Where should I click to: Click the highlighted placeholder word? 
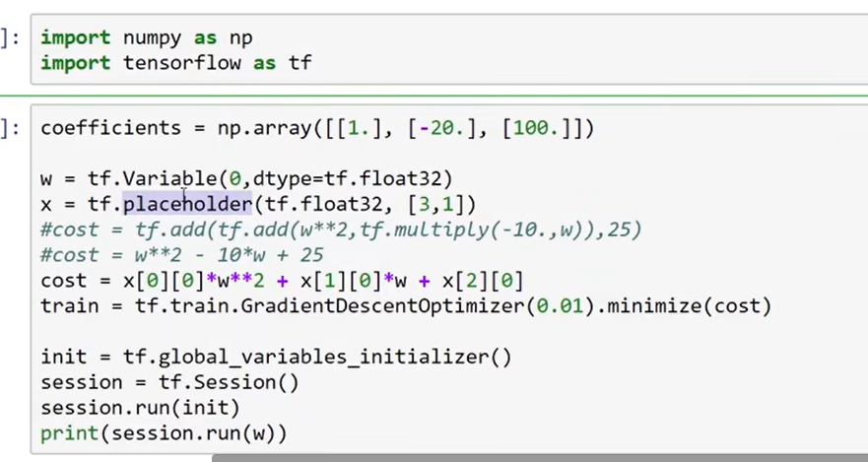pyautogui.click(x=187, y=204)
